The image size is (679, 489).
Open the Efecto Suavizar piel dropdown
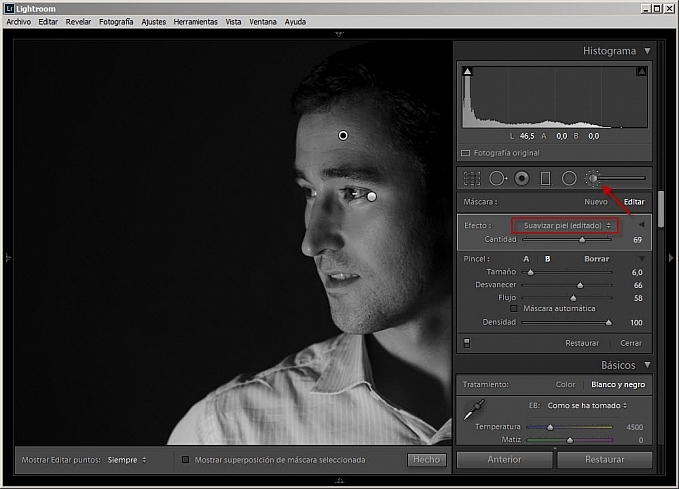566,226
